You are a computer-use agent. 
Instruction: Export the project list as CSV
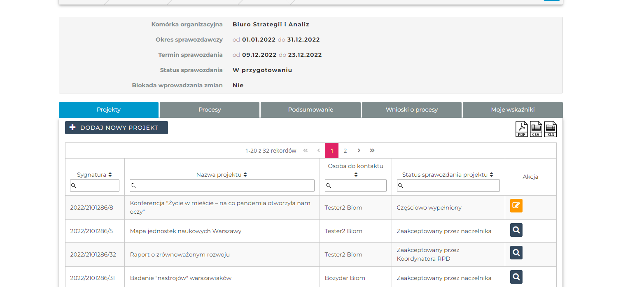(x=536, y=129)
